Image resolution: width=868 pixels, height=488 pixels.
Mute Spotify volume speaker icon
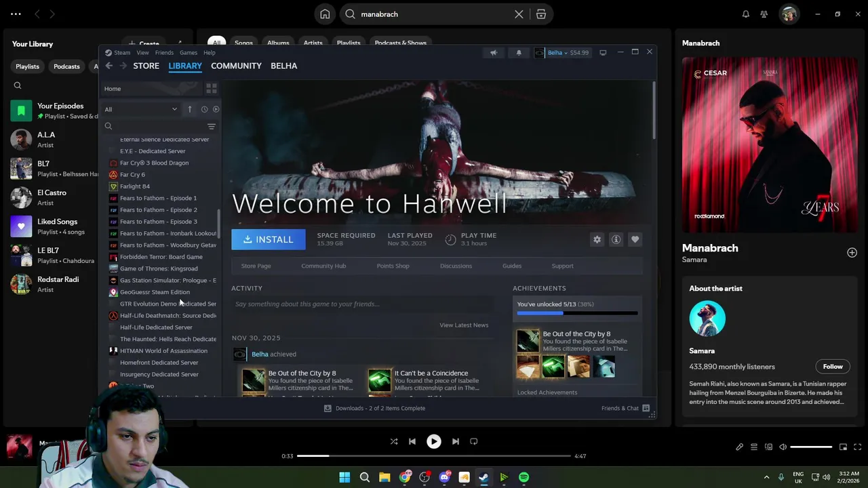[x=783, y=447]
